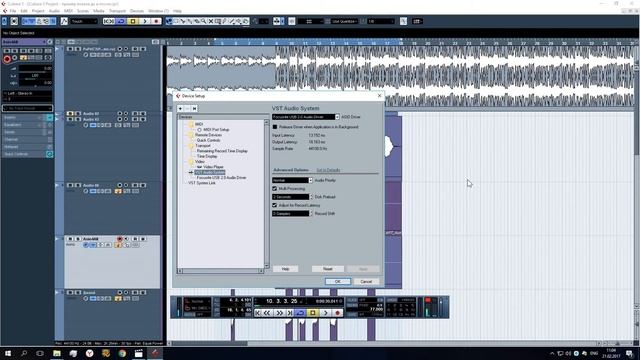Click the toolbar Record button

point(156,21)
